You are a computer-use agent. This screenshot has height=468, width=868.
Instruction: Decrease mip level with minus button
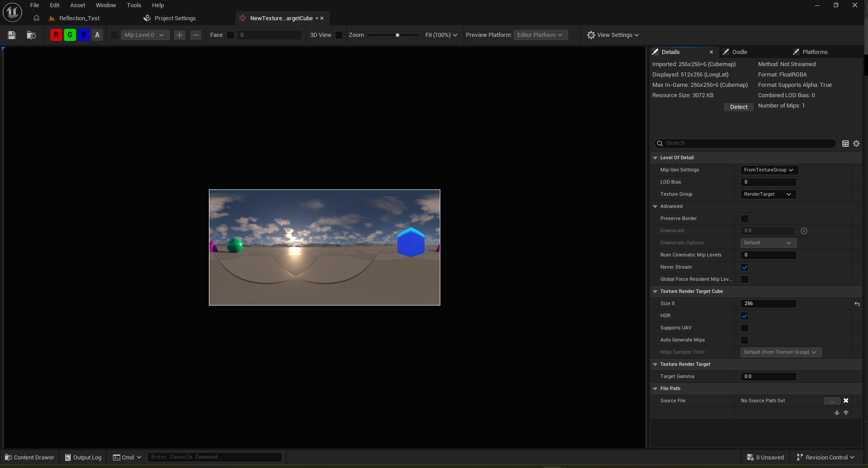click(196, 35)
